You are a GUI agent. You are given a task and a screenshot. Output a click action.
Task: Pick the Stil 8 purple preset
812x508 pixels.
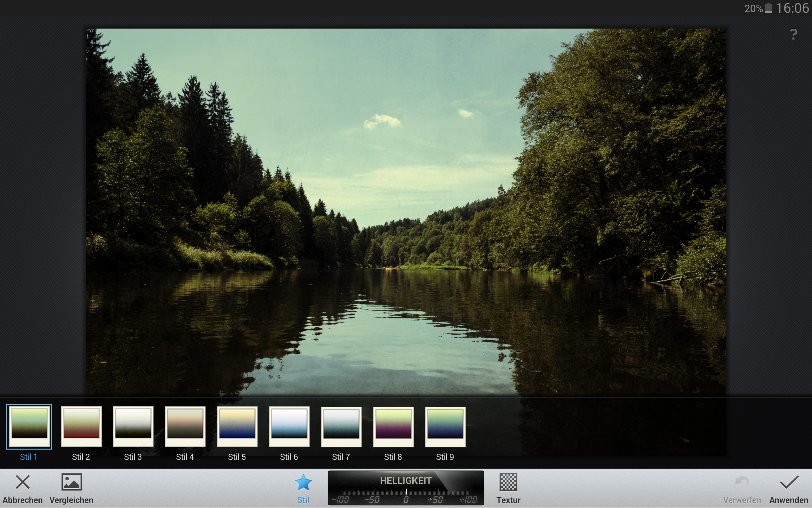point(393,426)
